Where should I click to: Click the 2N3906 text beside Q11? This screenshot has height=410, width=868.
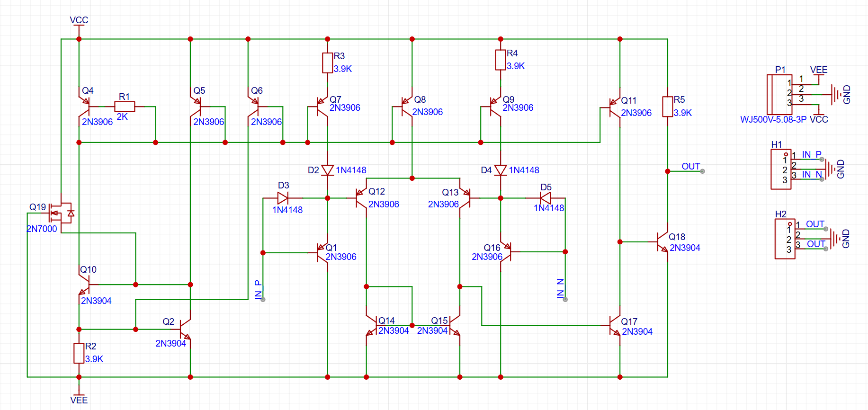coord(636,113)
